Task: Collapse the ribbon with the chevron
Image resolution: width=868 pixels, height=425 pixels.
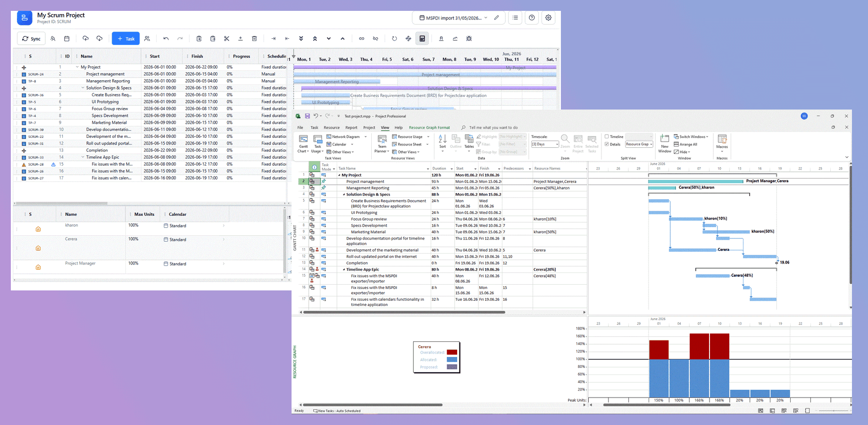Action: 847,157
